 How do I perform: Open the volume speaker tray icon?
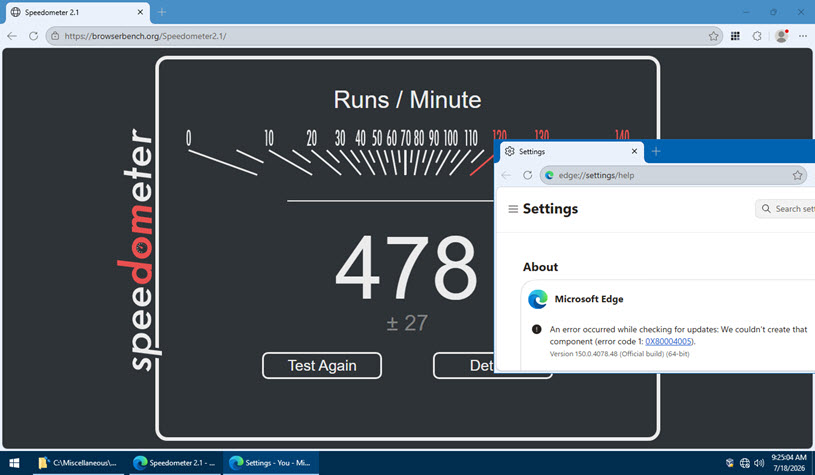tap(759, 463)
